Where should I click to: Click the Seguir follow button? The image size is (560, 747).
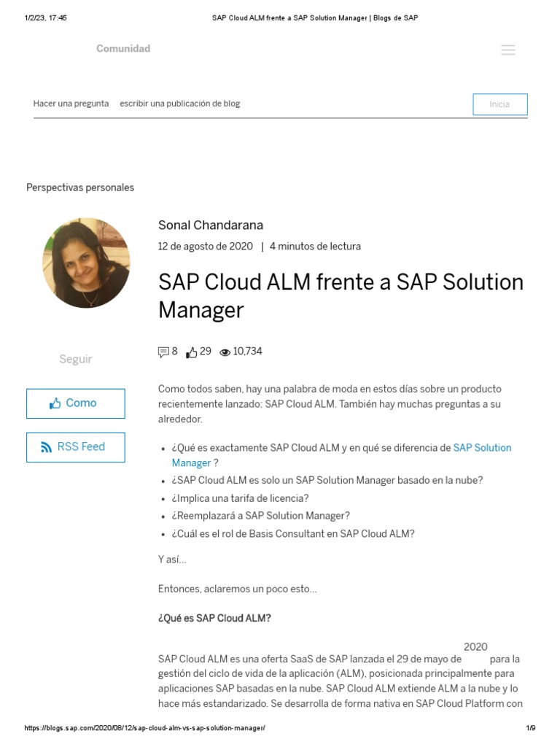[76, 359]
